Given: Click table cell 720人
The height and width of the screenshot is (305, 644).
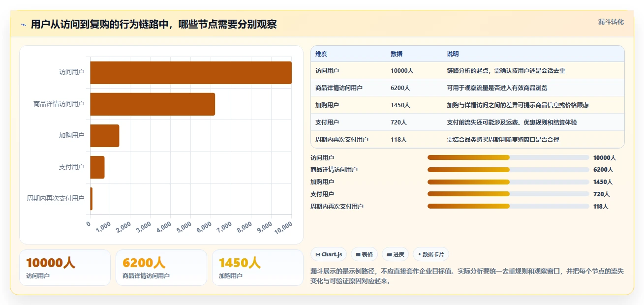Looking at the screenshot, I should tap(399, 122).
